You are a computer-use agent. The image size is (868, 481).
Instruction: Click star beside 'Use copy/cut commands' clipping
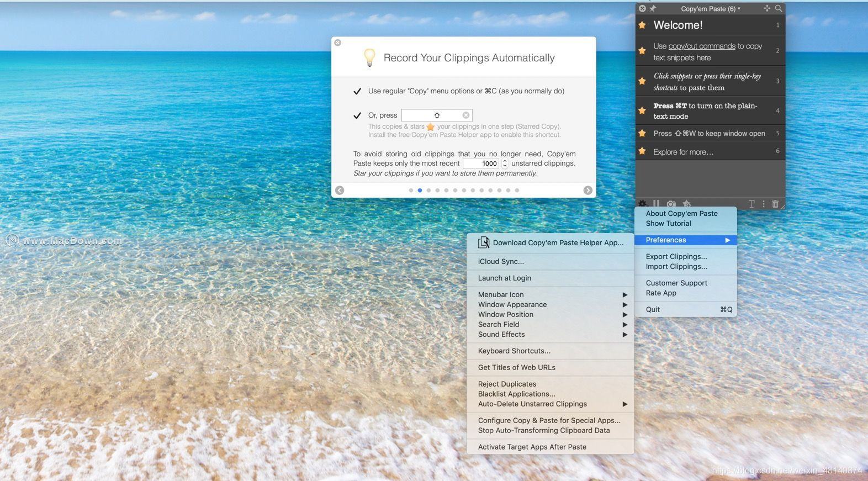pyautogui.click(x=642, y=51)
